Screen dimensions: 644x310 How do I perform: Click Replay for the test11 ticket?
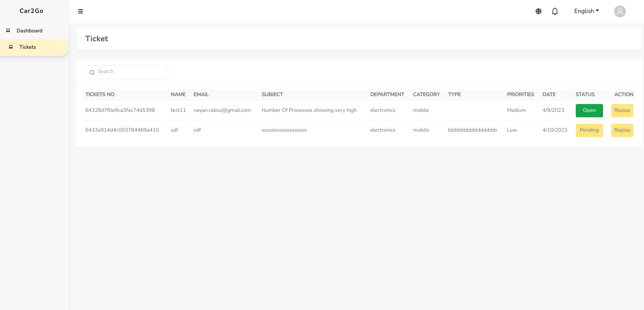point(622,110)
